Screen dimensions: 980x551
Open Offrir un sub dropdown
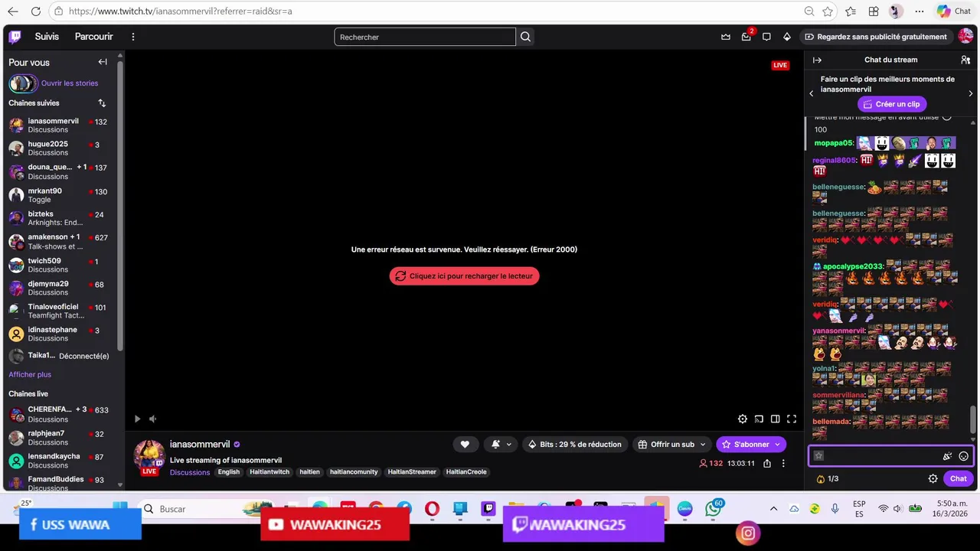click(x=671, y=444)
